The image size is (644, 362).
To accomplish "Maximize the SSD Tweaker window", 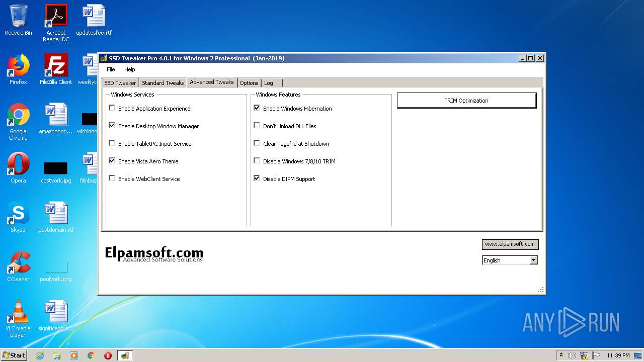I will pos(530,58).
